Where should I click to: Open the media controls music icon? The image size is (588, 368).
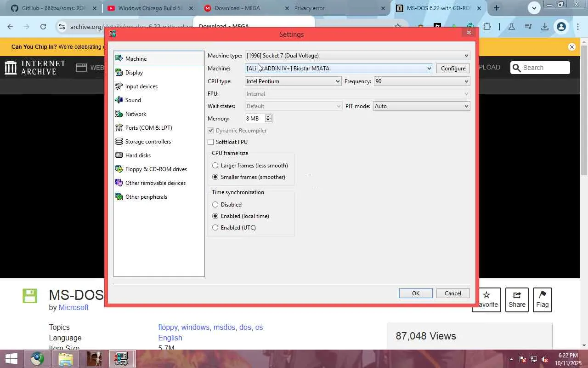tap(528, 27)
